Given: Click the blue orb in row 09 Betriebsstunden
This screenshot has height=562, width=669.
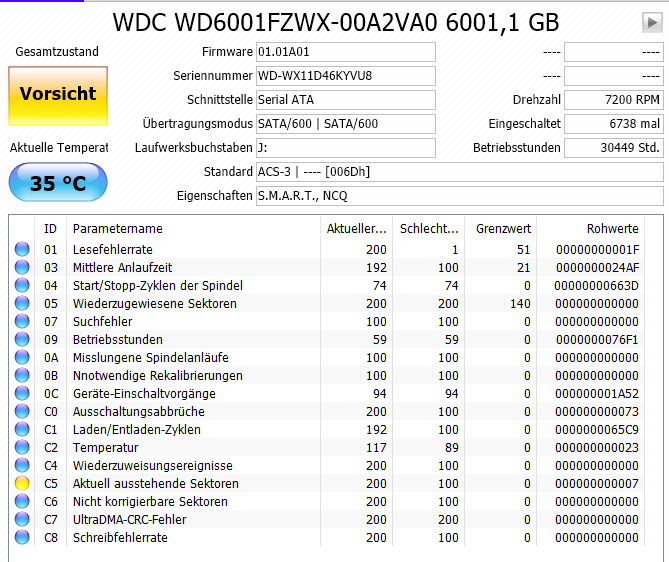Looking at the screenshot, I should click(x=22, y=339).
